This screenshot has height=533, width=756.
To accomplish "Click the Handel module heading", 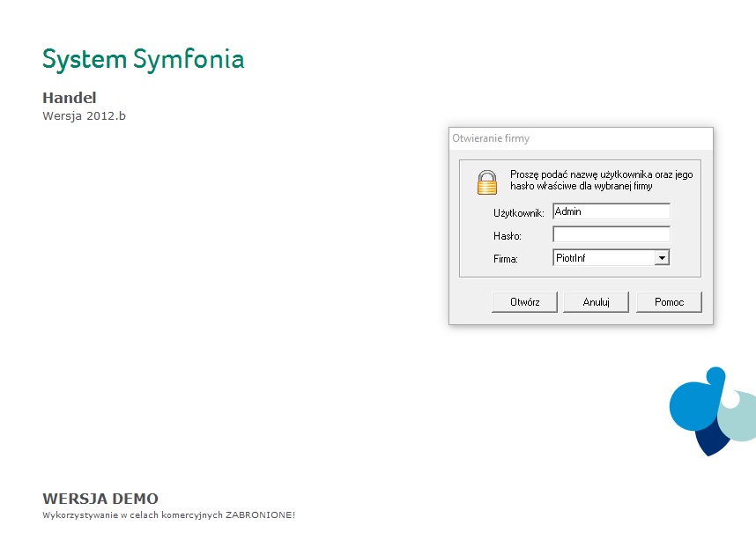I will (x=70, y=98).
